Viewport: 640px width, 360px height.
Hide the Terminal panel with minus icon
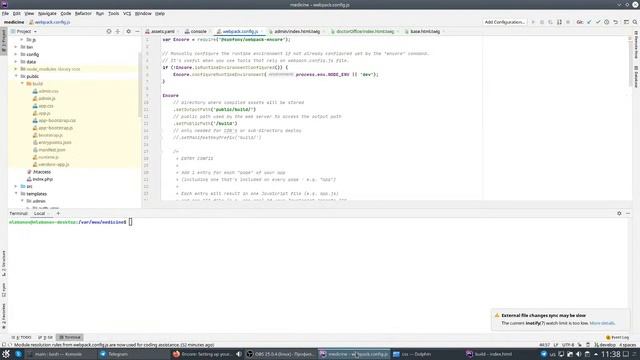pos(628,213)
